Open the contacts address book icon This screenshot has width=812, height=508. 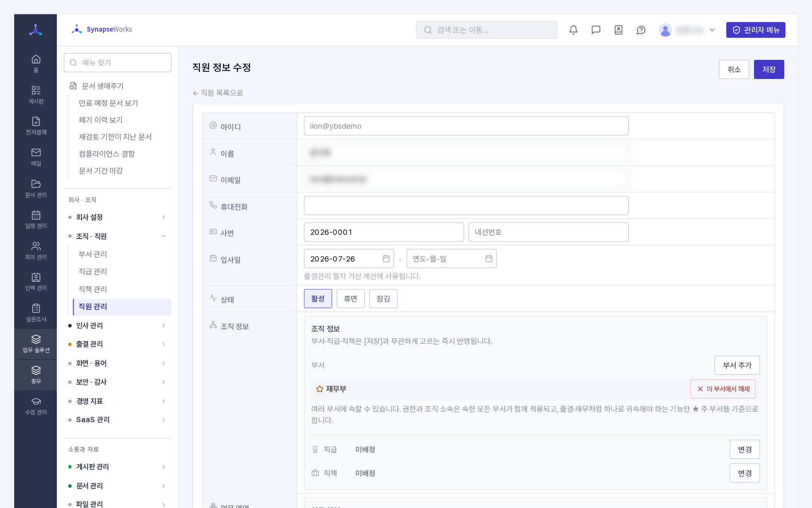click(x=618, y=30)
